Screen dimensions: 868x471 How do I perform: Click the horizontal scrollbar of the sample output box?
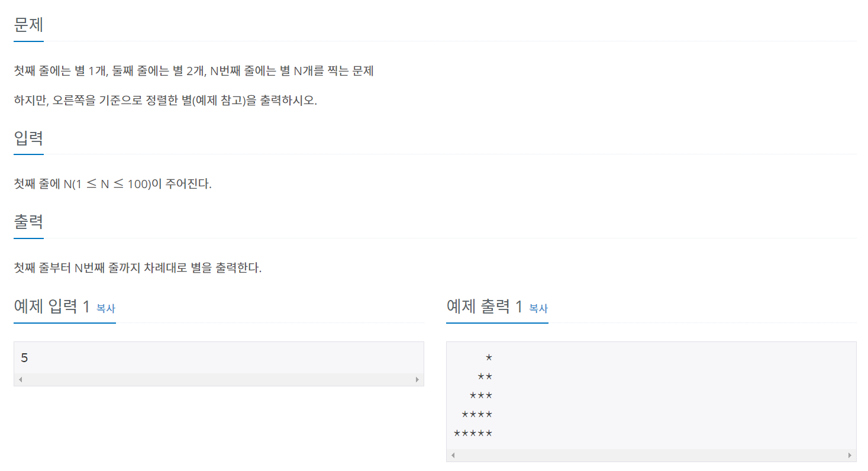651,454
